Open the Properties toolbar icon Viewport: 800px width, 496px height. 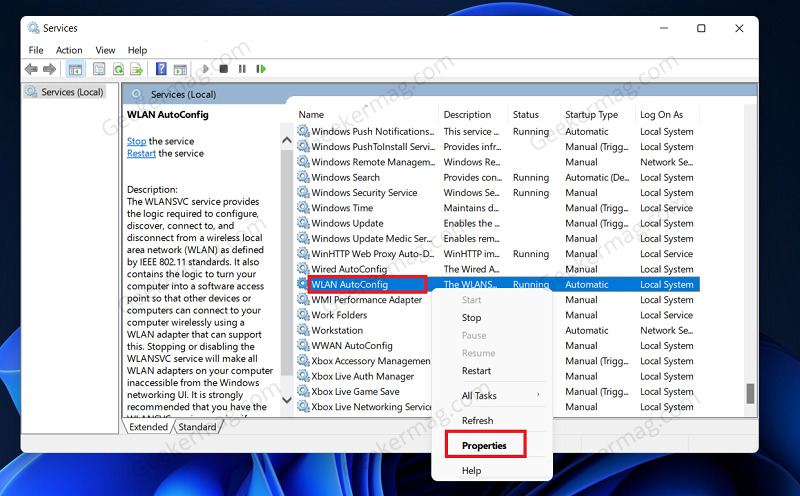pyautogui.click(x=99, y=69)
